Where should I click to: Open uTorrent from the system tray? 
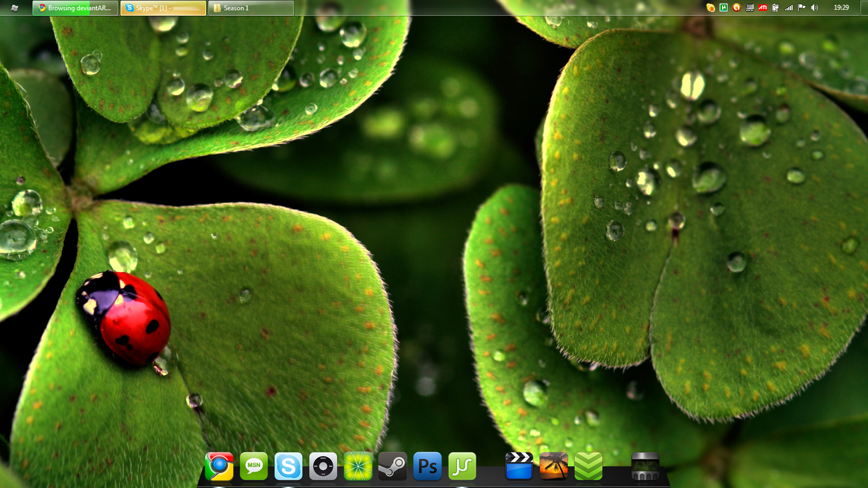click(x=724, y=8)
